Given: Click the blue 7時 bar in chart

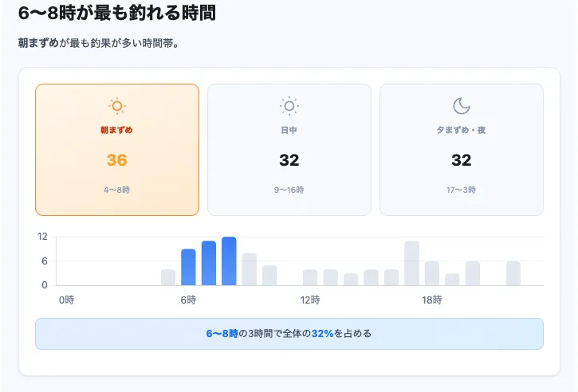Looking at the screenshot, I should click(x=209, y=263).
